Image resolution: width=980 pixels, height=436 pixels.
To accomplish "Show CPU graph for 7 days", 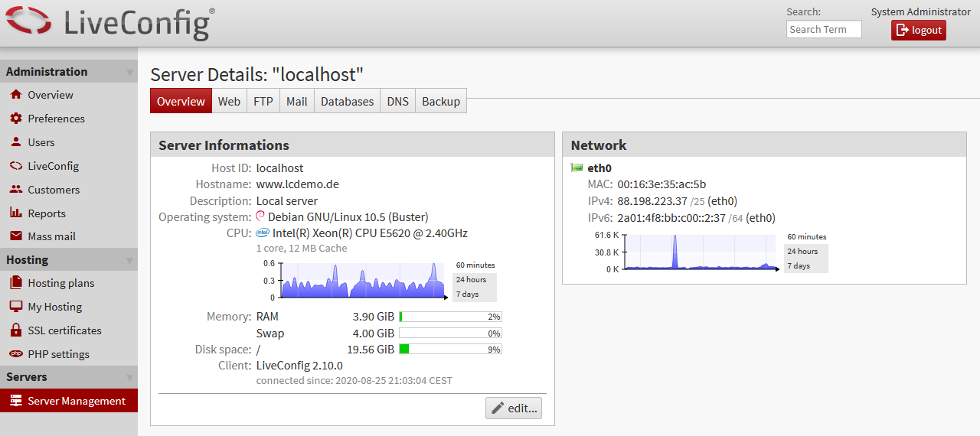I will coord(467,294).
